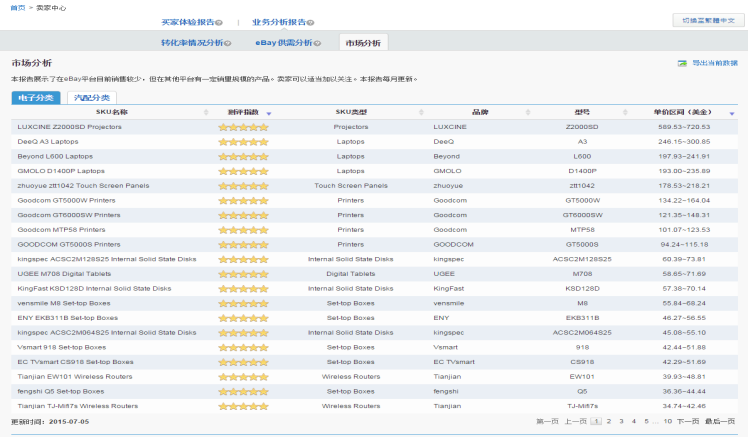Click the SKU名称 column header
The height and width of the screenshot is (438, 749).
click(x=112, y=112)
